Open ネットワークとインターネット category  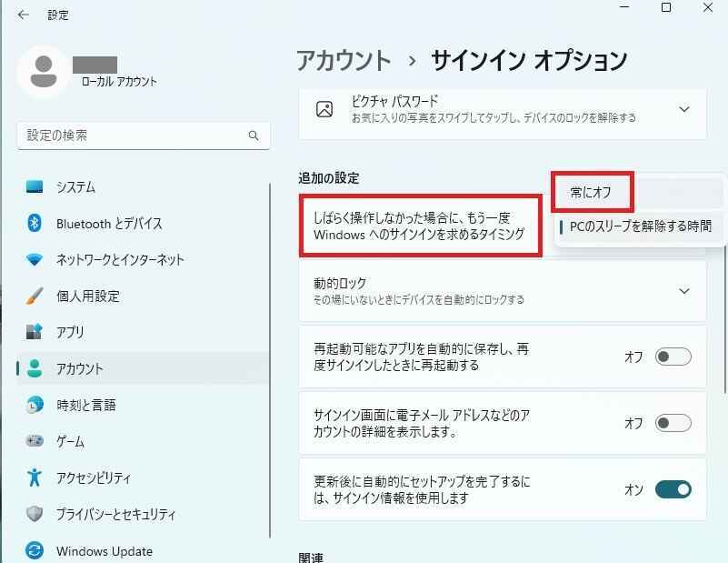coord(143,259)
